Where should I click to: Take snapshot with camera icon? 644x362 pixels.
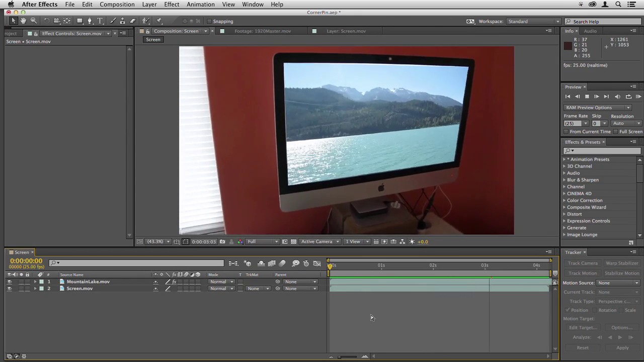(x=222, y=242)
